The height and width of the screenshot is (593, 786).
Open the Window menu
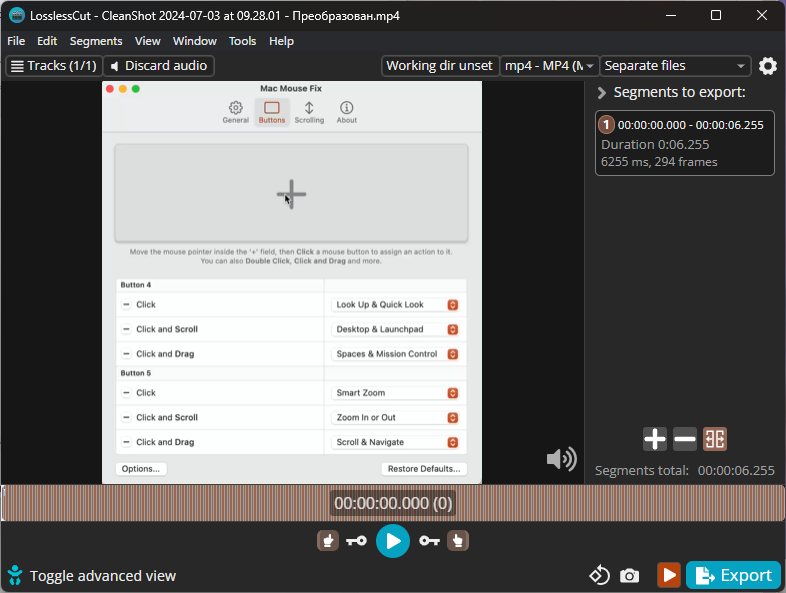[x=194, y=41]
